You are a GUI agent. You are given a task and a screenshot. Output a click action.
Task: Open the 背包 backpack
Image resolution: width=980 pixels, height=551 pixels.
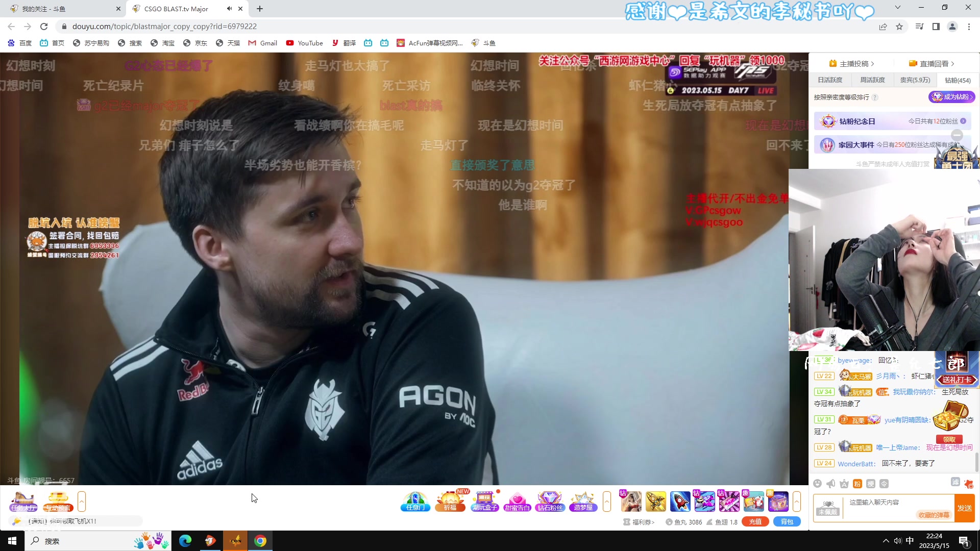(787, 522)
